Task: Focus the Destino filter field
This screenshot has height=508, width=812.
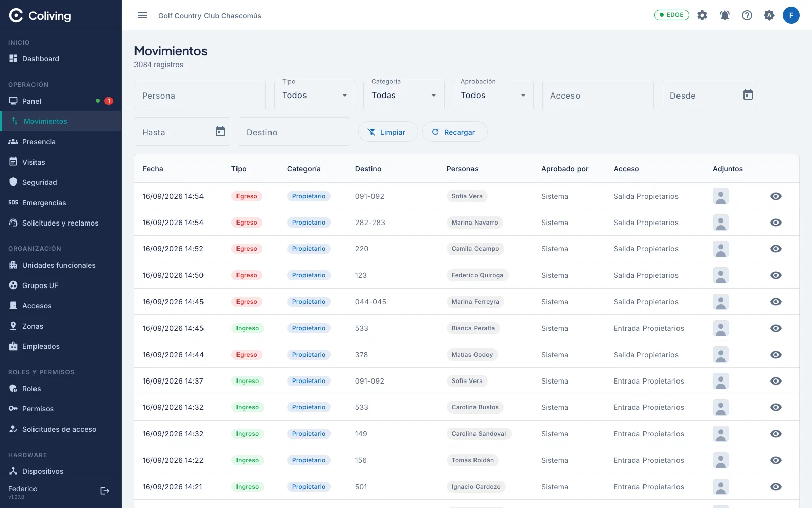Action: click(x=294, y=132)
